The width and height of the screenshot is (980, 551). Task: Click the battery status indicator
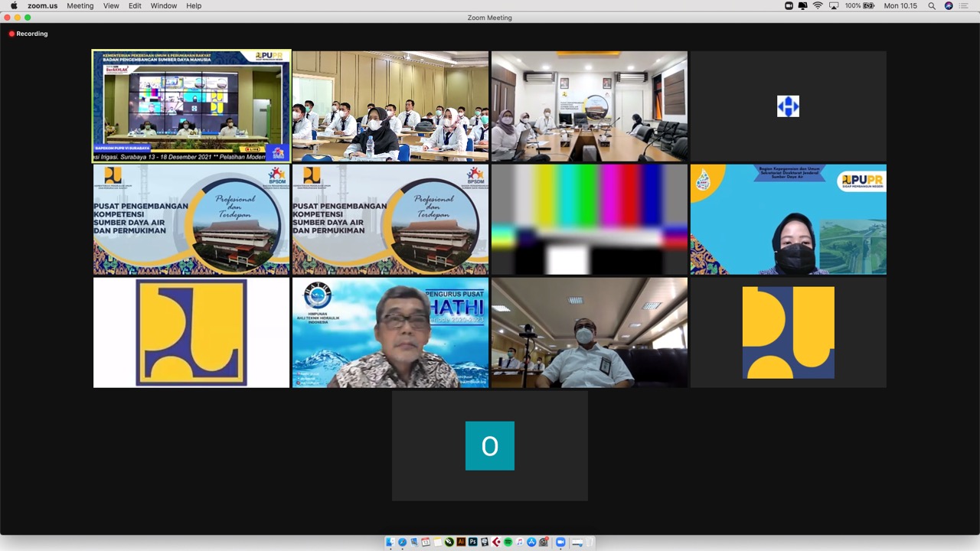860,5
